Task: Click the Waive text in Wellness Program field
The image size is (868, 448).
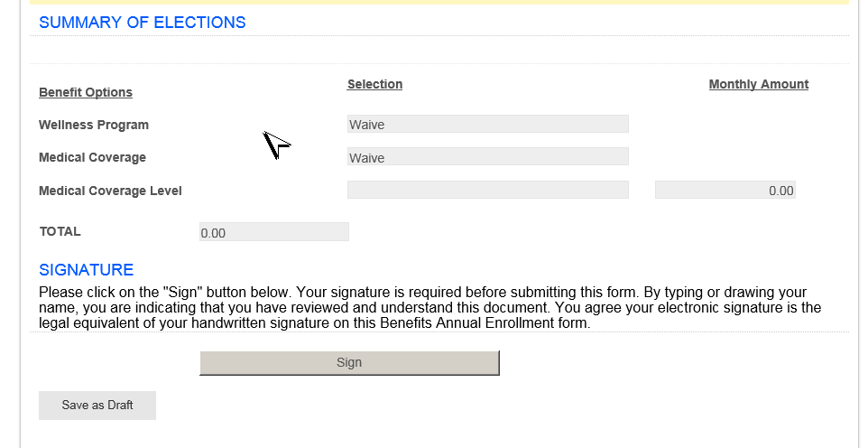Action: click(x=366, y=125)
